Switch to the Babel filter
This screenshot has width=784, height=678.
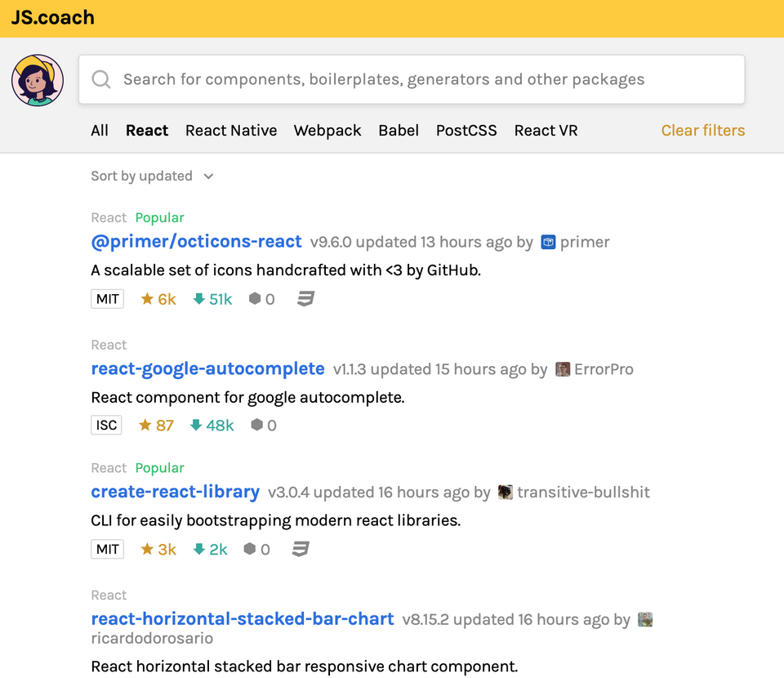point(399,131)
